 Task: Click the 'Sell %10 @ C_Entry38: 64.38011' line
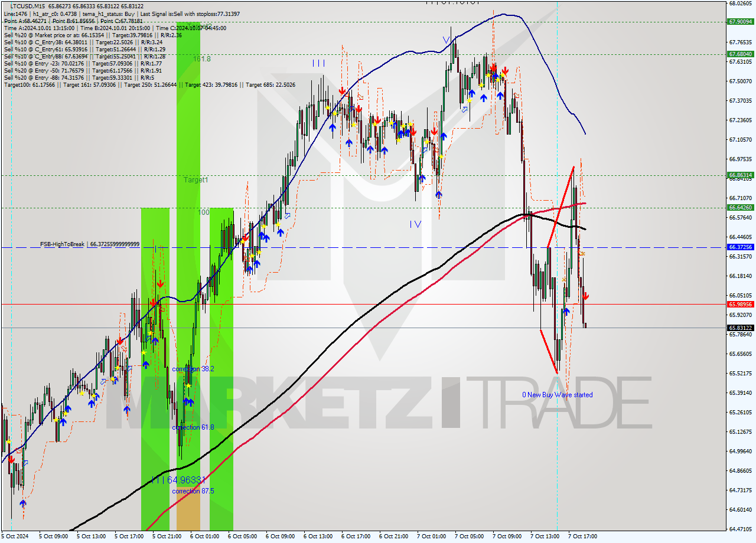(83, 42)
